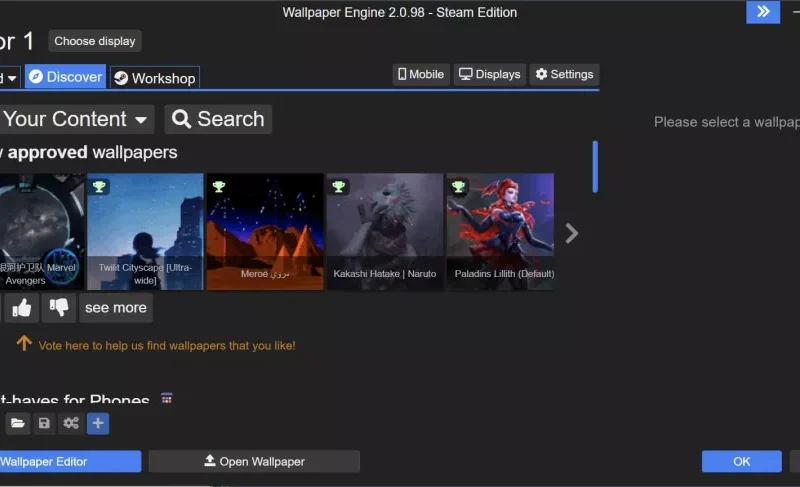
Task: Expand the dropdown left of Discover tab
Action: (9, 77)
